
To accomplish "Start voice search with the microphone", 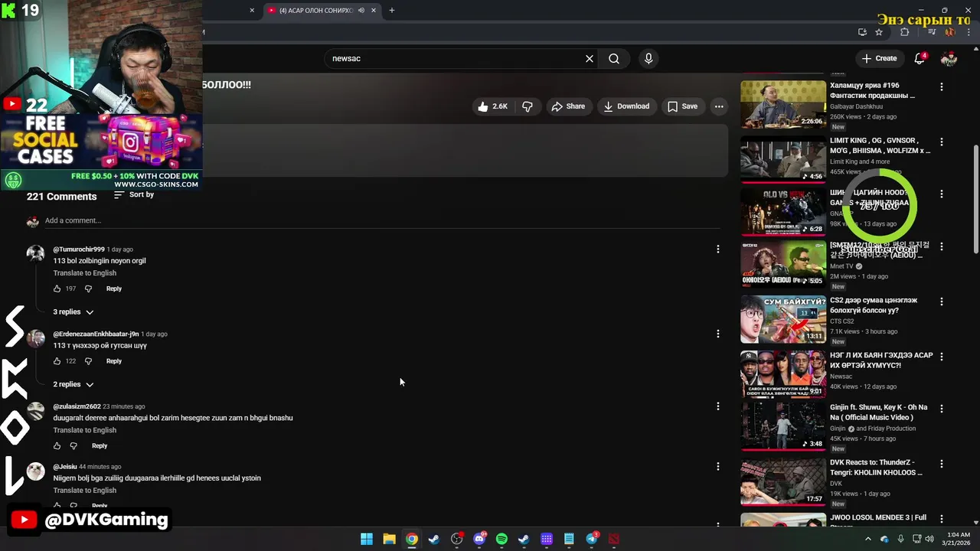I will tap(648, 58).
